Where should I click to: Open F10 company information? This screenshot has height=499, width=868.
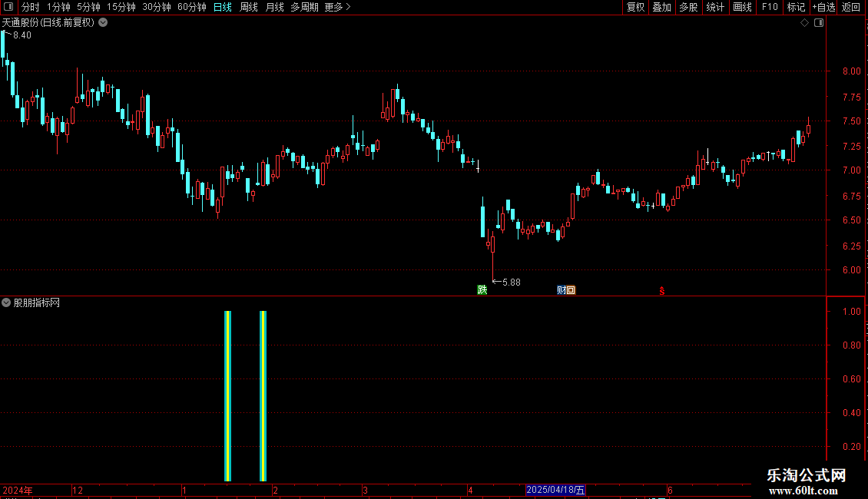click(x=770, y=7)
